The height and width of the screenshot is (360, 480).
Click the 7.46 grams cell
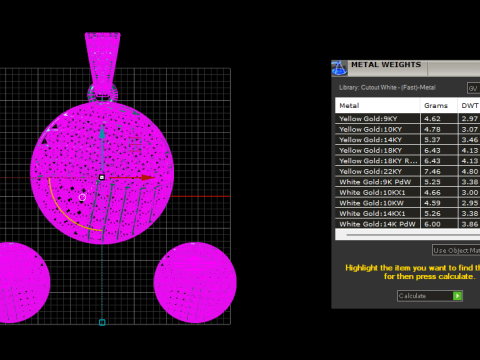click(439, 171)
